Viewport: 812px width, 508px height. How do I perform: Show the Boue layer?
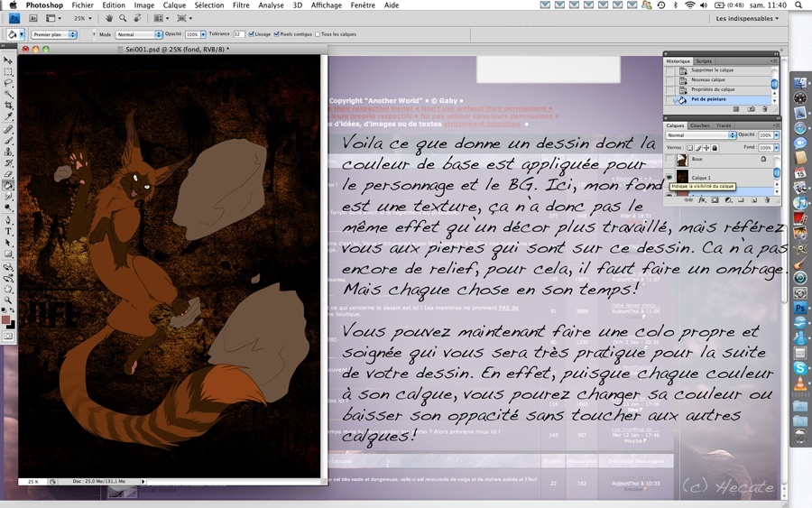click(x=669, y=160)
